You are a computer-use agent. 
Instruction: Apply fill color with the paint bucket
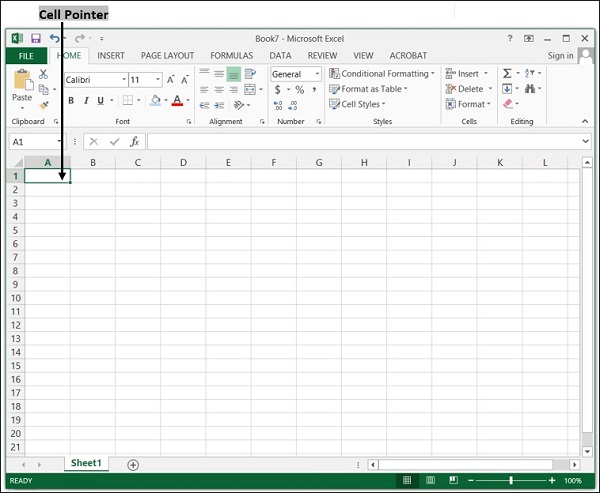click(x=155, y=100)
